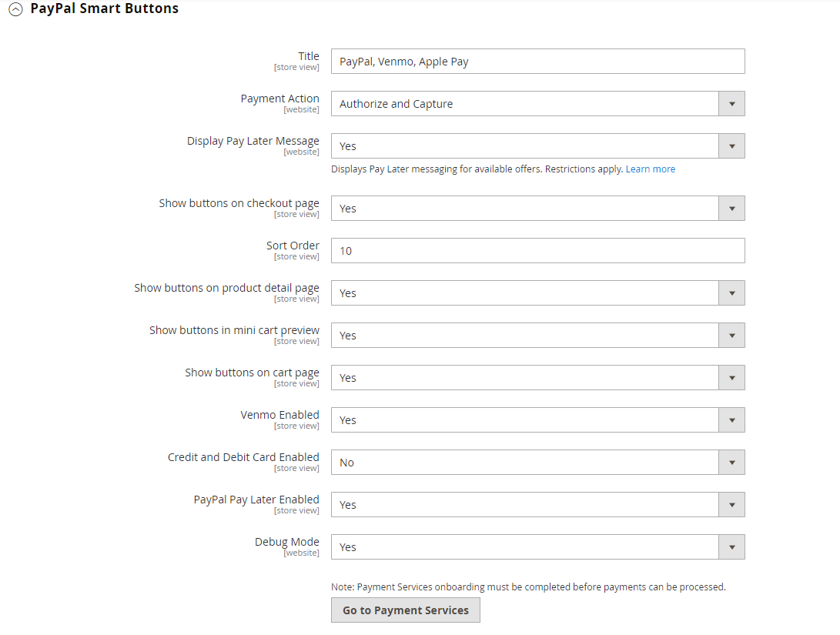Open the Show buttons on product detail page dropdown
Screen dimensions: 840x635
731,292
